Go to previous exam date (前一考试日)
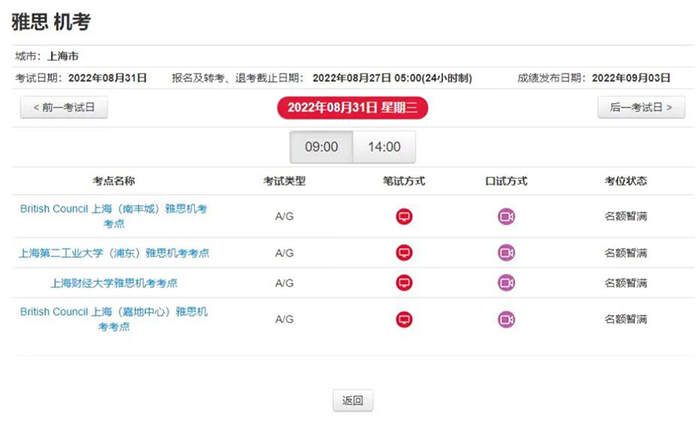The width and height of the screenshot is (700, 424). tap(64, 108)
